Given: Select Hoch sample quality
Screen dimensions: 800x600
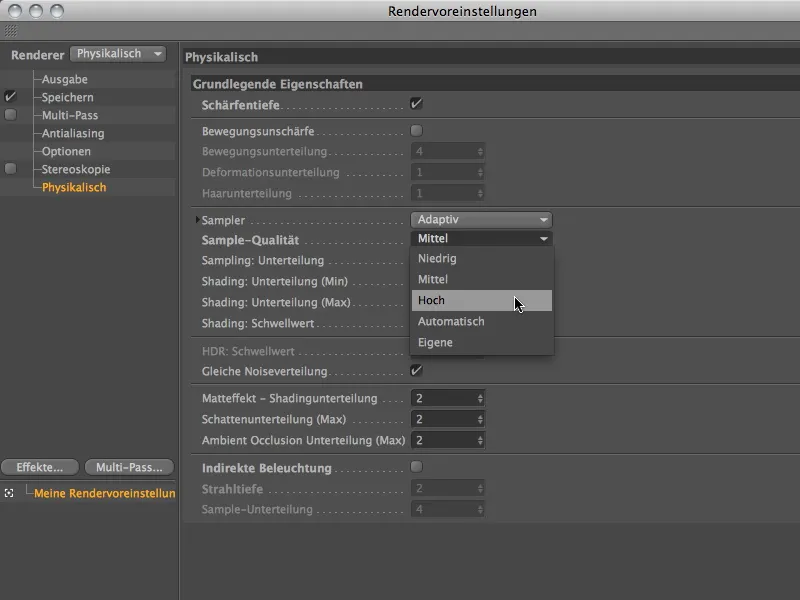Looking at the screenshot, I should tap(482, 301).
